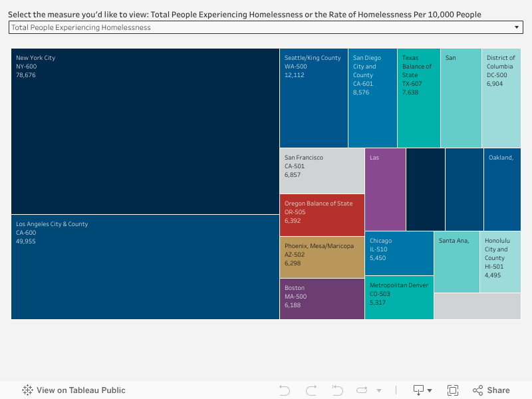Expand the refresh options dropdown arrow
532x399 pixels.
click(379, 390)
